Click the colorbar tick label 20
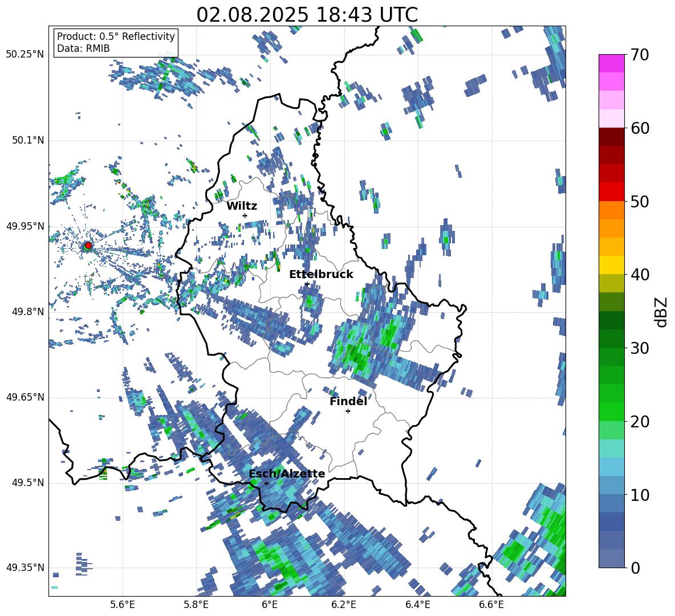Viewport: 675px width, 616px height. pos(640,422)
